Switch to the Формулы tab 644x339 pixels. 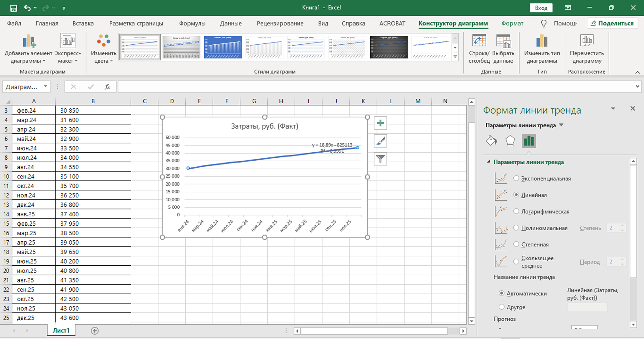point(192,24)
